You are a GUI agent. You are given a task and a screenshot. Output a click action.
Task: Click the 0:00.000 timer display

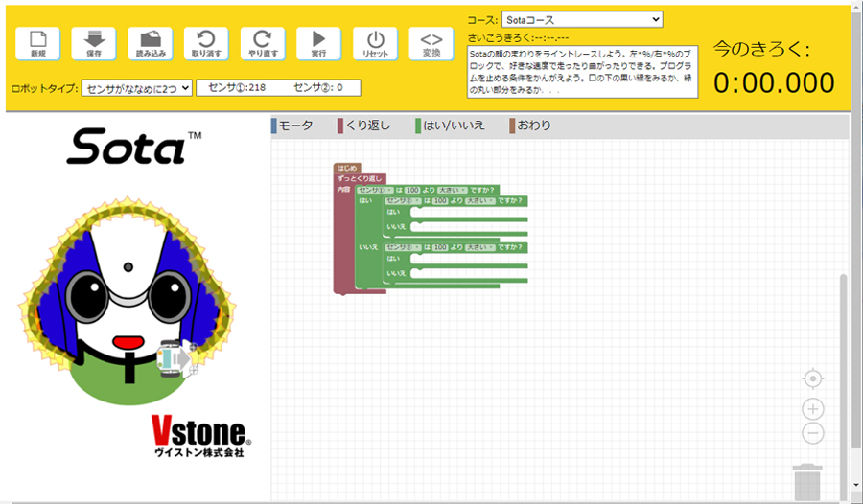774,82
